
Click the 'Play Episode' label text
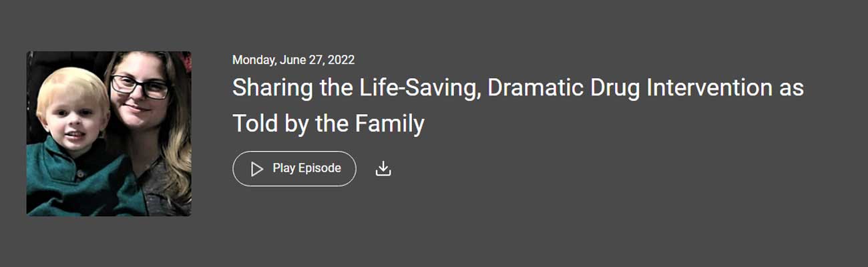tap(306, 168)
